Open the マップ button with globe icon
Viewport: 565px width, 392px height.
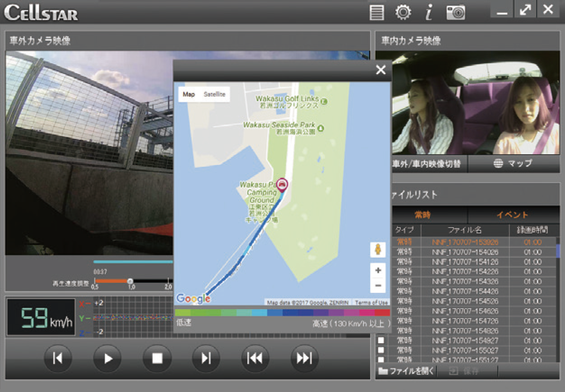(x=513, y=164)
